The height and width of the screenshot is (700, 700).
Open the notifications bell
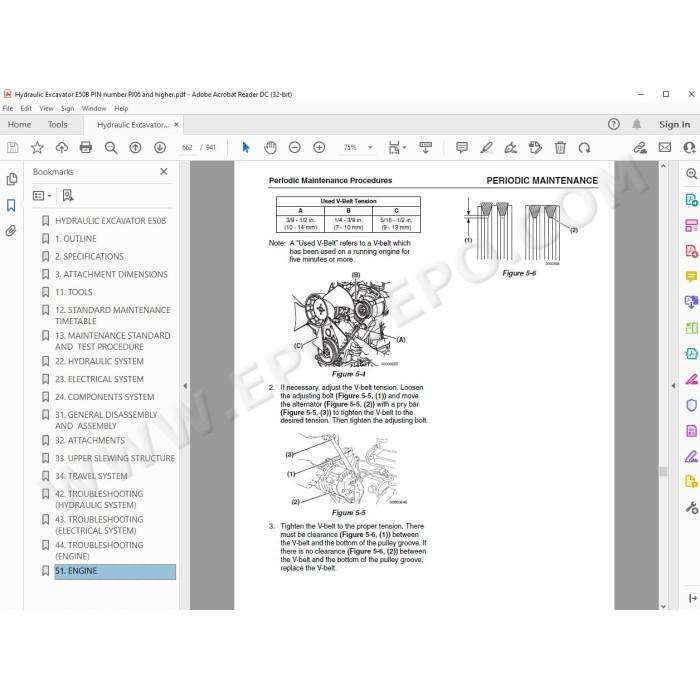[637, 124]
